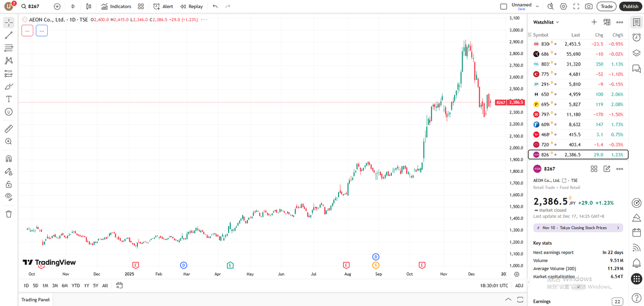The width and height of the screenshot is (644, 306).
Task: Set chart range to 5Y
Action: [96, 286]
